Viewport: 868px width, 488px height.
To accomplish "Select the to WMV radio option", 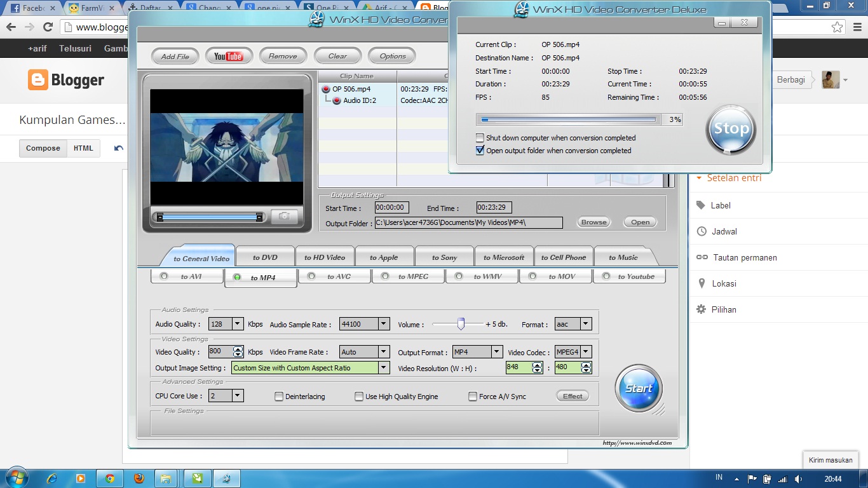I will 459,276.
